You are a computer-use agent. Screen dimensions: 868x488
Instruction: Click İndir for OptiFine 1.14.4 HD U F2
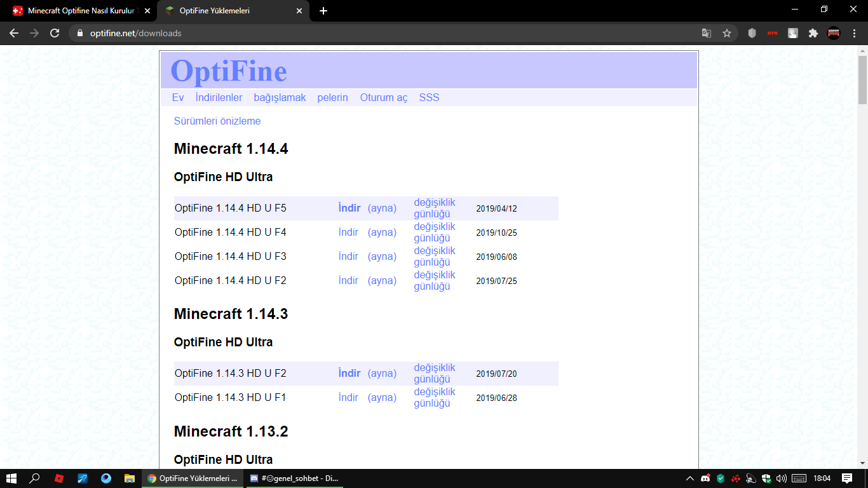click(x=348, y=280)
